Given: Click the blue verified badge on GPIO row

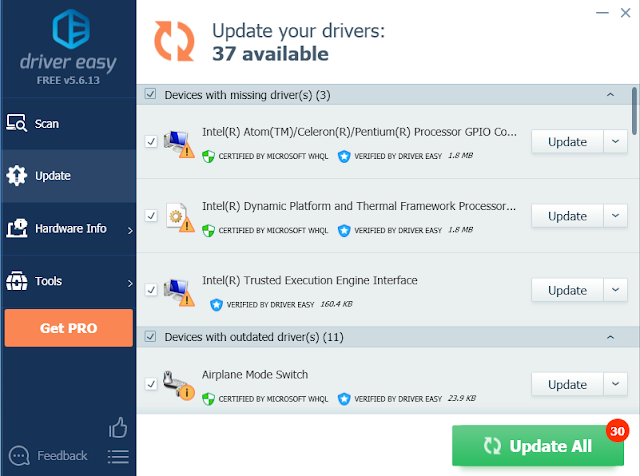Looking at the screenshot, I should tap(344, 156).
